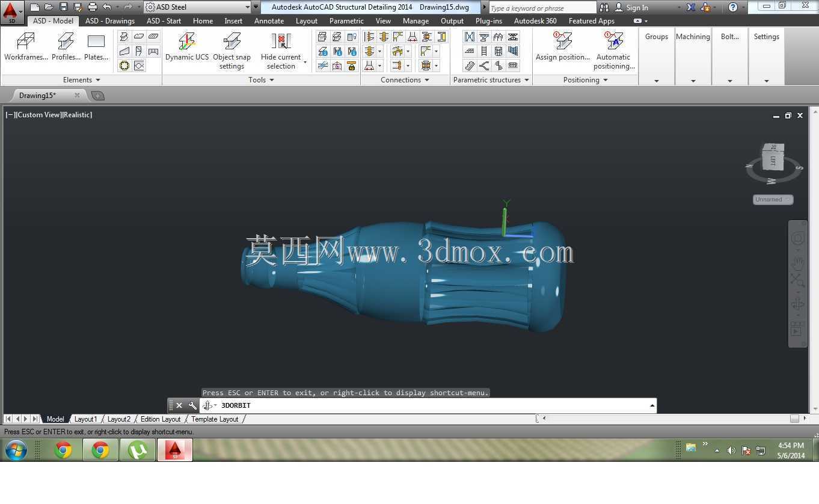Click the Plot printer icon
Image resolution: width=819 pixels, height=504 pixels.
92,7
